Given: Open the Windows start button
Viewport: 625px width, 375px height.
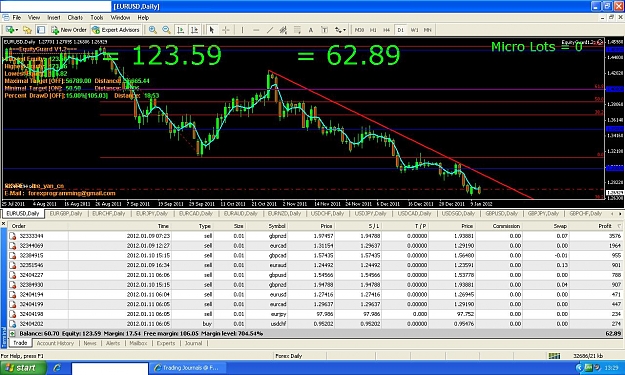Looking at the screenshot, I should [x=22, y=368].
